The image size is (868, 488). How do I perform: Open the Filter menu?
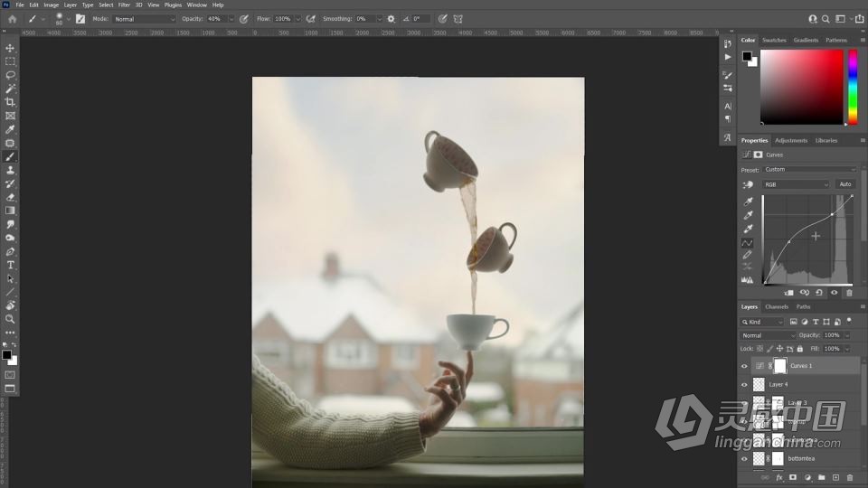pyautogui.click(x=124, y=5)
